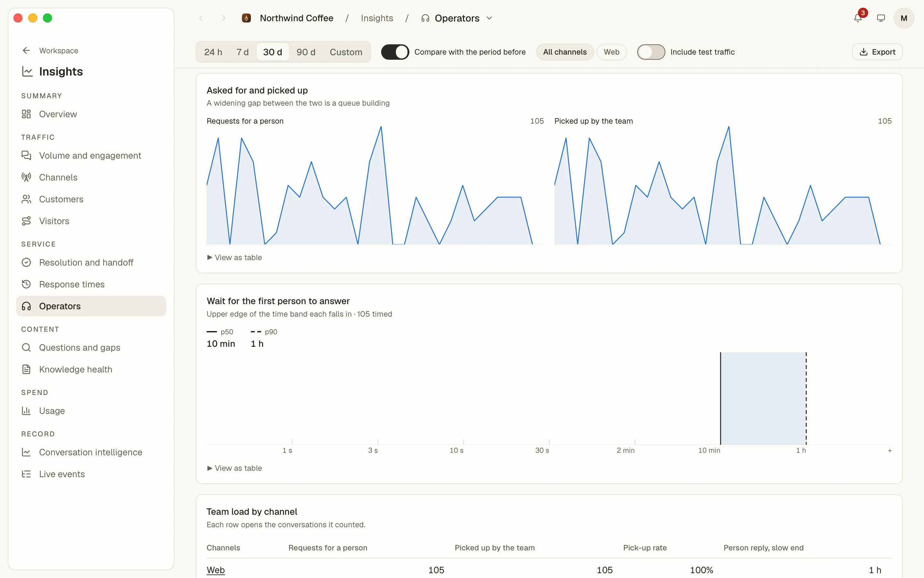
Task: Select the Web channel filter chip
Action: point(611,52)
